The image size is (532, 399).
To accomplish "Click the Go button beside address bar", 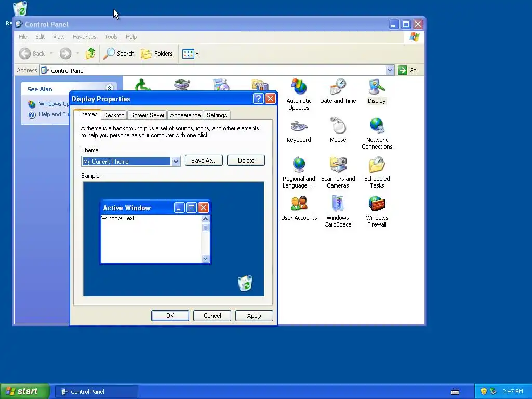I will pyautogui.click(x=407, y=70).
